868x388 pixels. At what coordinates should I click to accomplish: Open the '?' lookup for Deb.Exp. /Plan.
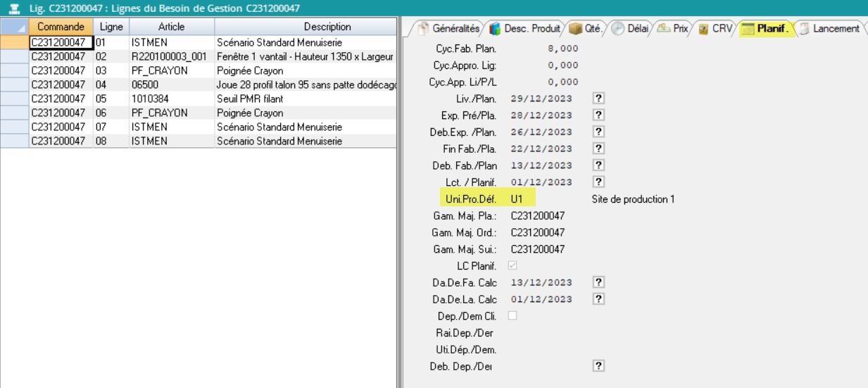point(599,132)
